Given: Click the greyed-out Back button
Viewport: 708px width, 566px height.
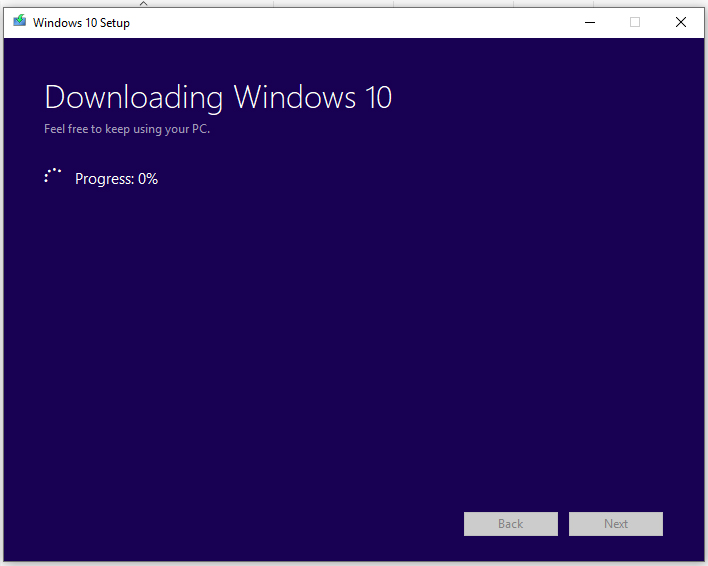Looking at the screenshot, I should 511,524.
